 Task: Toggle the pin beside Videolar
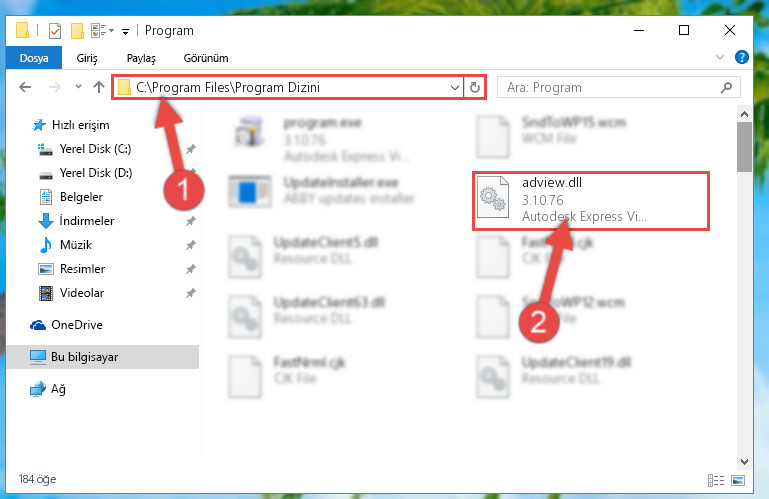click(x=191, y=293)
